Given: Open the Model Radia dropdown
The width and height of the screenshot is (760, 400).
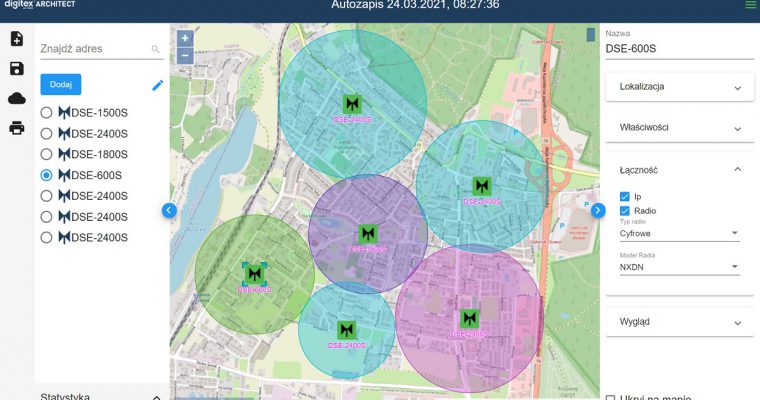Looking at the screenshot, I should pos(679,267).
